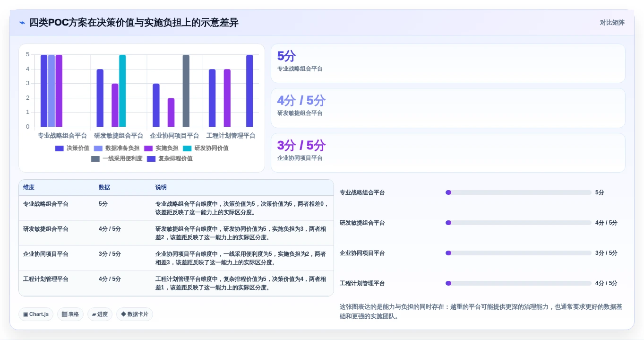Click the 企业协同项目平台 progress bar
This screenshot has width=644, height=340.
(x=518, y=253)
